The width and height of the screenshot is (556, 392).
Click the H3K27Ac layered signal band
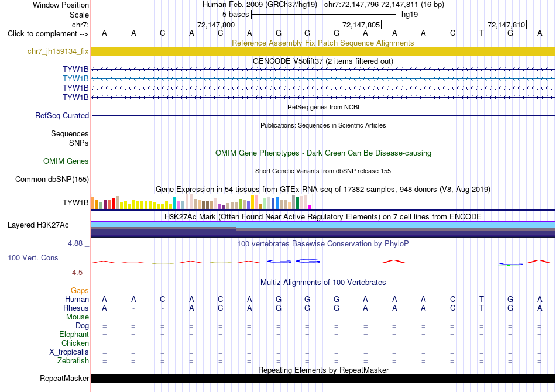(323, 229)
